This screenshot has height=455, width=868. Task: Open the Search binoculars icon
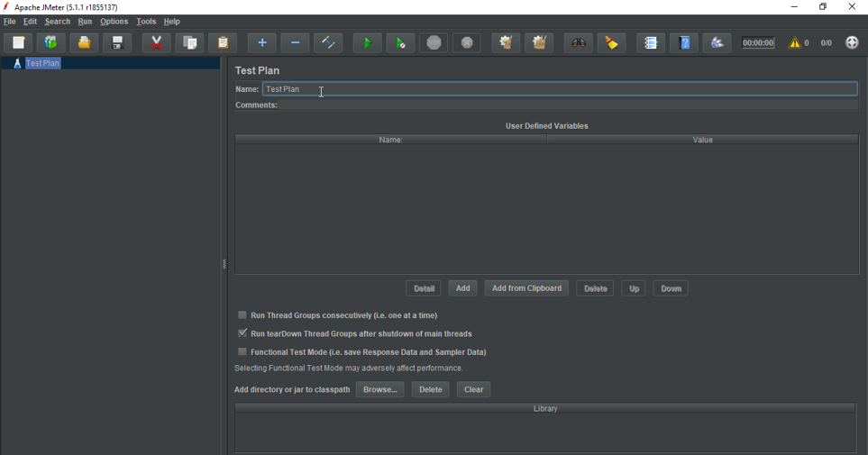pyautogui.click(x=578, y=42)
